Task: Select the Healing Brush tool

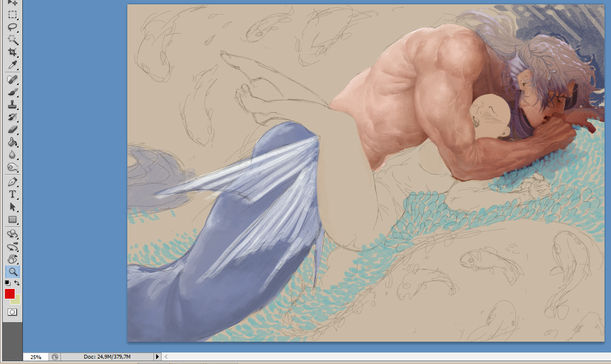Action: 12,80
